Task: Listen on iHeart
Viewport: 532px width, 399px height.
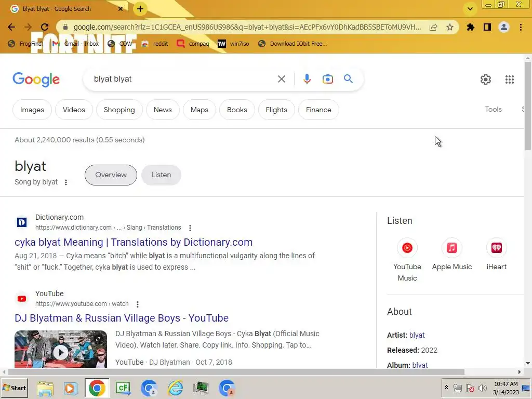Action: tap(496, 255)
